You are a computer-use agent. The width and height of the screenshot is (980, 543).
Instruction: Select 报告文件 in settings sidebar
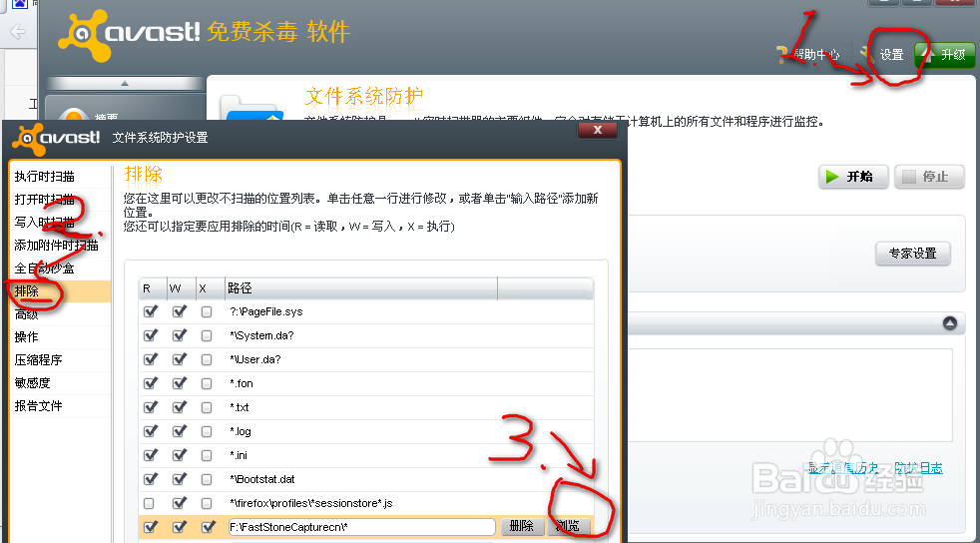pos(38,406)
